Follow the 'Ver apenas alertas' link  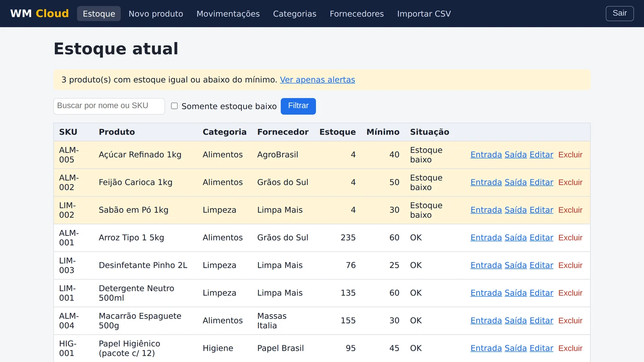318,80
